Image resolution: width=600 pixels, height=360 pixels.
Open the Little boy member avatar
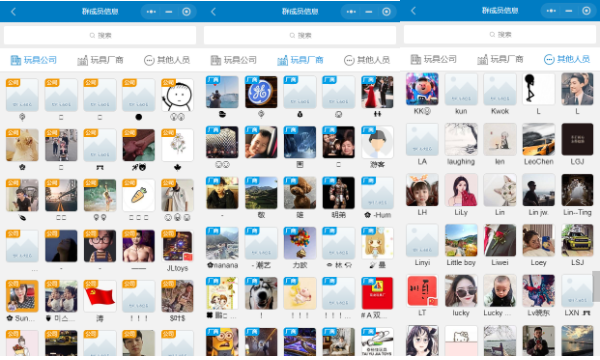click(x=461, y=240)
